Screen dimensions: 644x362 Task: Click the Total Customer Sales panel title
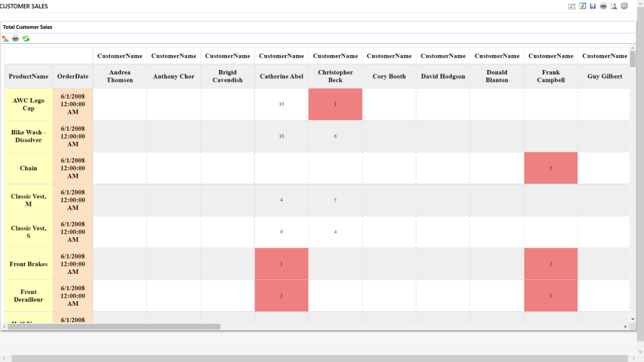(x=28, y=28)
